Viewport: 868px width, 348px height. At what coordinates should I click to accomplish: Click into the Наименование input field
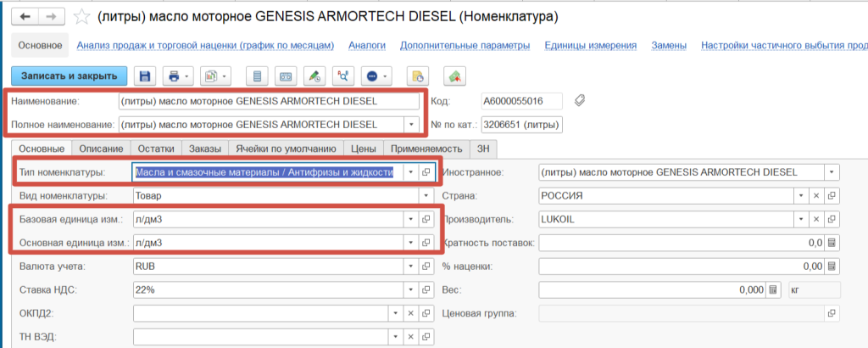pos(269,101)
